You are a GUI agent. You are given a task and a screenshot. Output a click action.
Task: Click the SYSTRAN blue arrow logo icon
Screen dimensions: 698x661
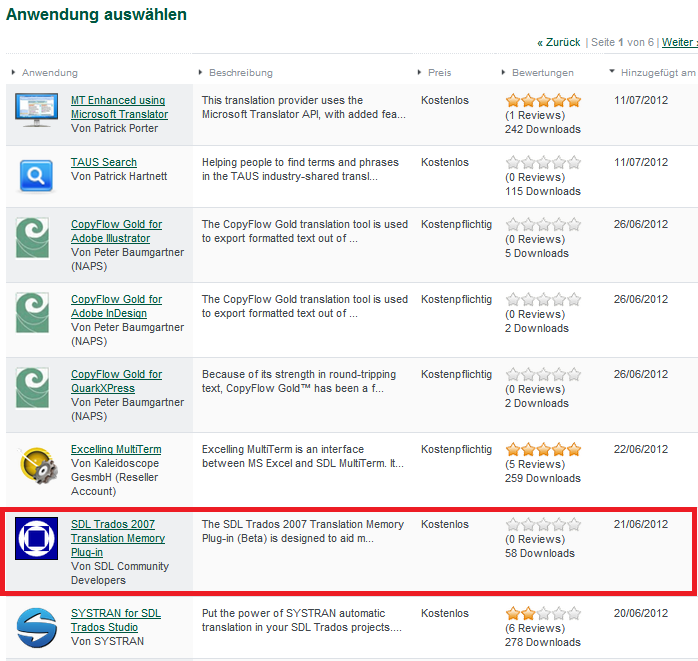pyautogui.click(x=37, y=628)
